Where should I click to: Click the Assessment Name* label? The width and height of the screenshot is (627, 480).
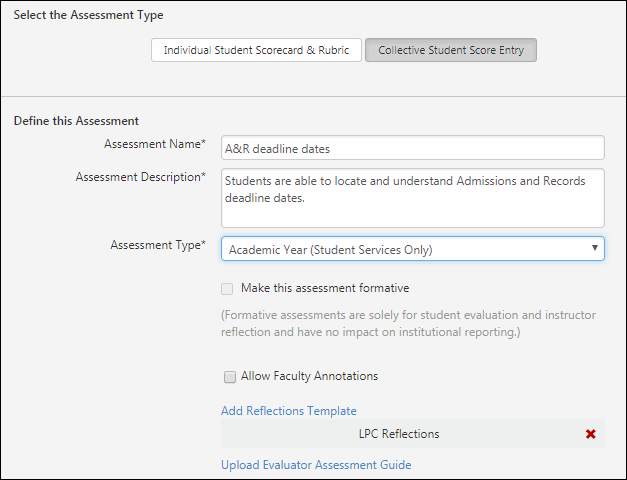point(155,144)
